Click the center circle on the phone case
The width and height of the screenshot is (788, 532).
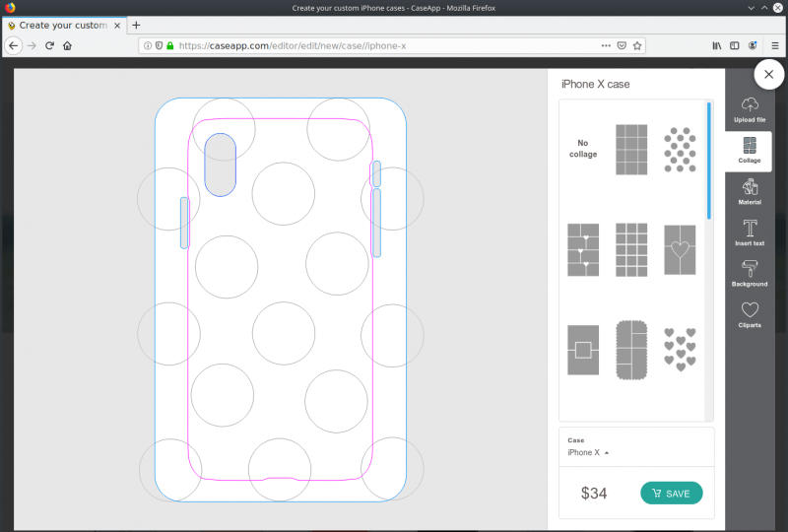pos(284,333)
